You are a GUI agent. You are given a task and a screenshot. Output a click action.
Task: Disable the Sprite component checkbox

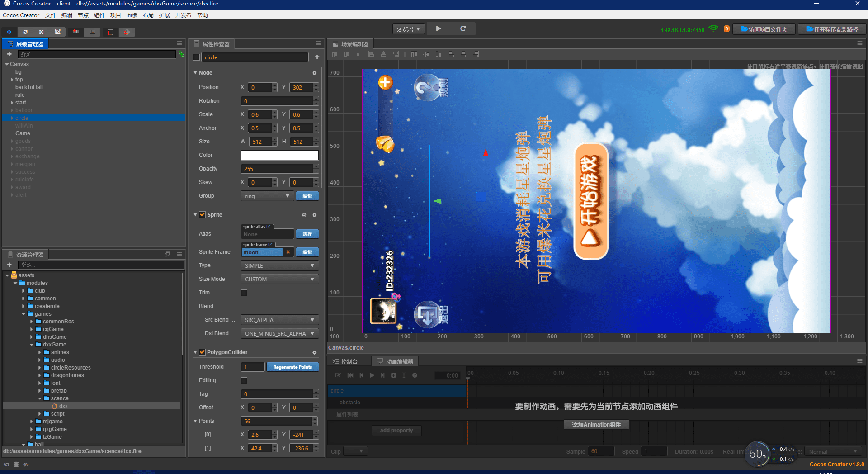[203, 215]
